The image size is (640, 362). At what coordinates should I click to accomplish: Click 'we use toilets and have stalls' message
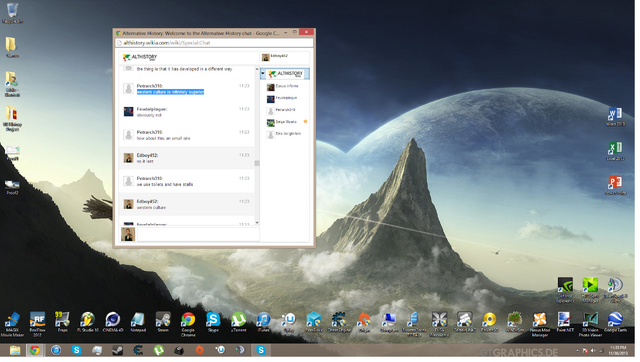click(165, 185)
